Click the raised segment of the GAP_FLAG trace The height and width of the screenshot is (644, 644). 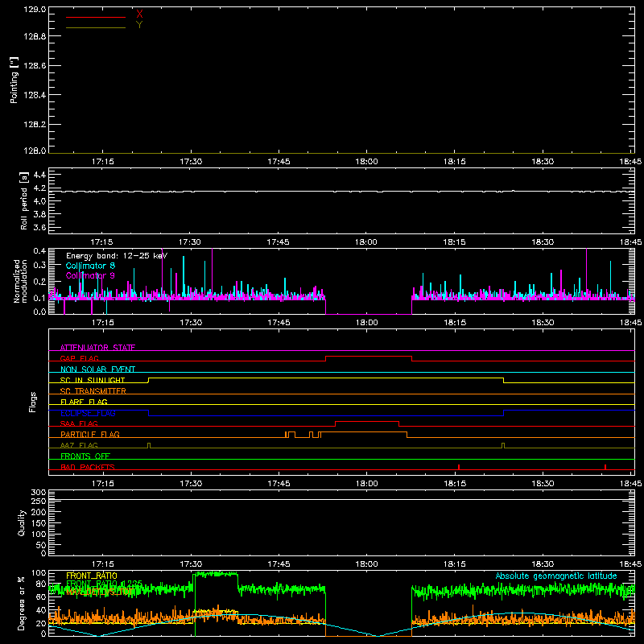tap(369, 356)
